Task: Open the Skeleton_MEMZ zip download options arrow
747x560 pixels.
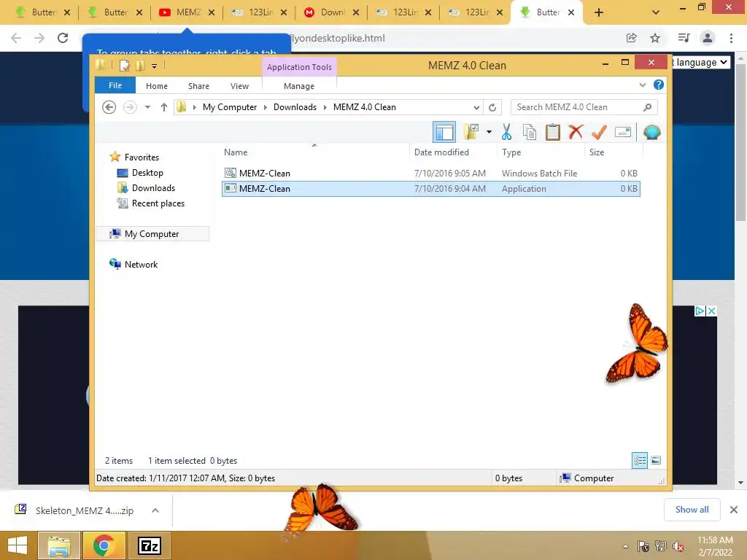Action: [x=155, y=510]
